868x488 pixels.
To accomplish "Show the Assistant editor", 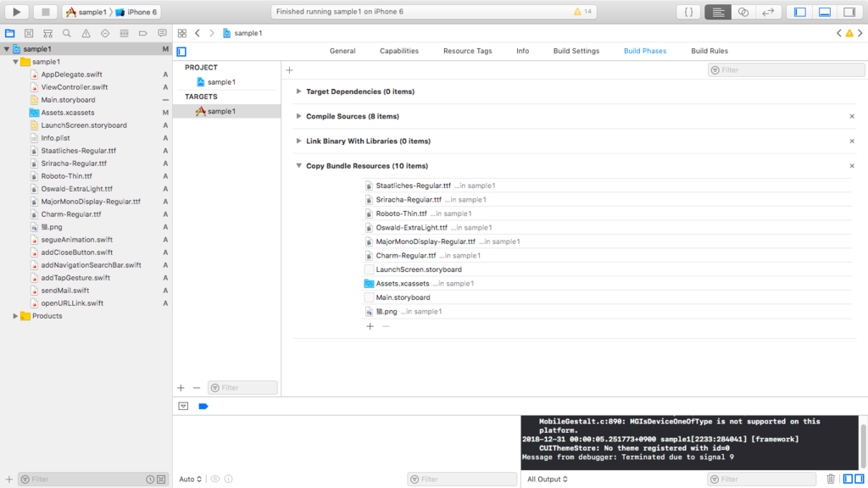I will [743, 12].
